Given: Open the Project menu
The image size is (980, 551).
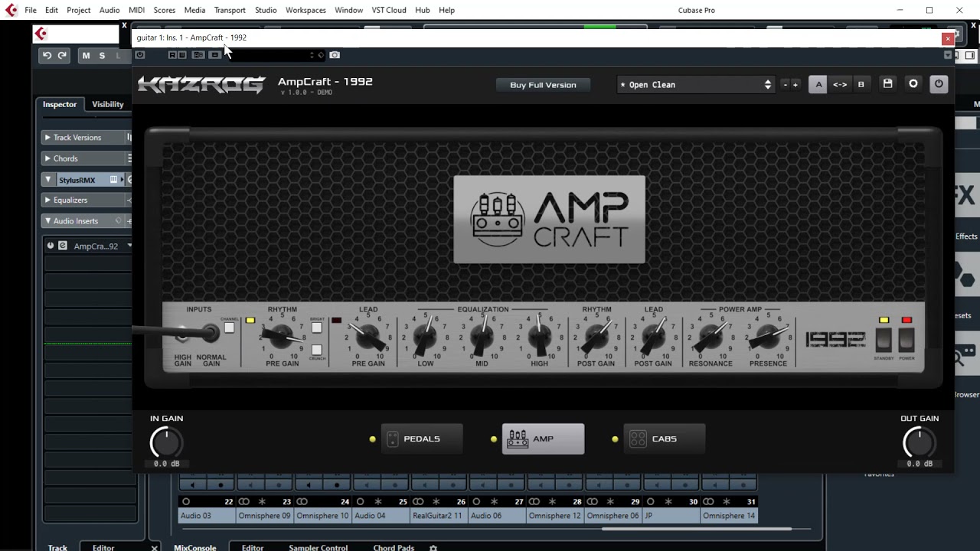Looking at the screenshot, I should click(78, 10).
